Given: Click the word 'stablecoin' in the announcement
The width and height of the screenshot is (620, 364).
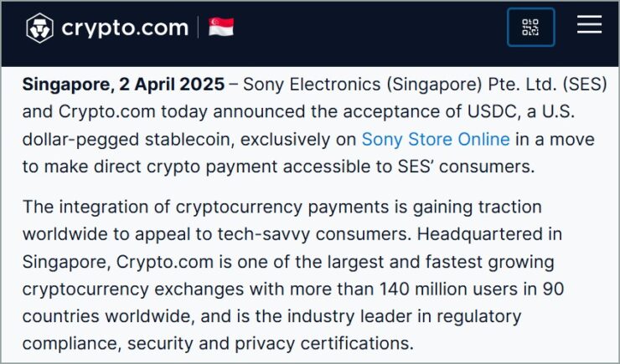Looking at the screenshot, I should 187,140.
